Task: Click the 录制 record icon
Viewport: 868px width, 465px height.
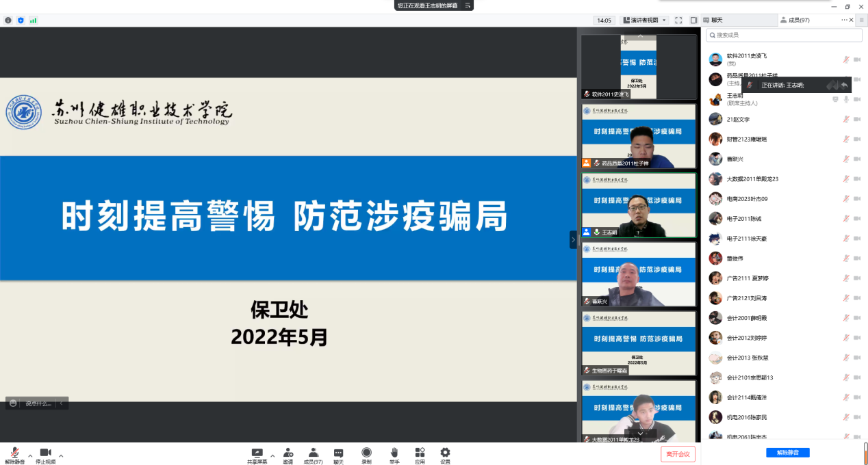Action: pyautogui.click(x=366, y=453)
